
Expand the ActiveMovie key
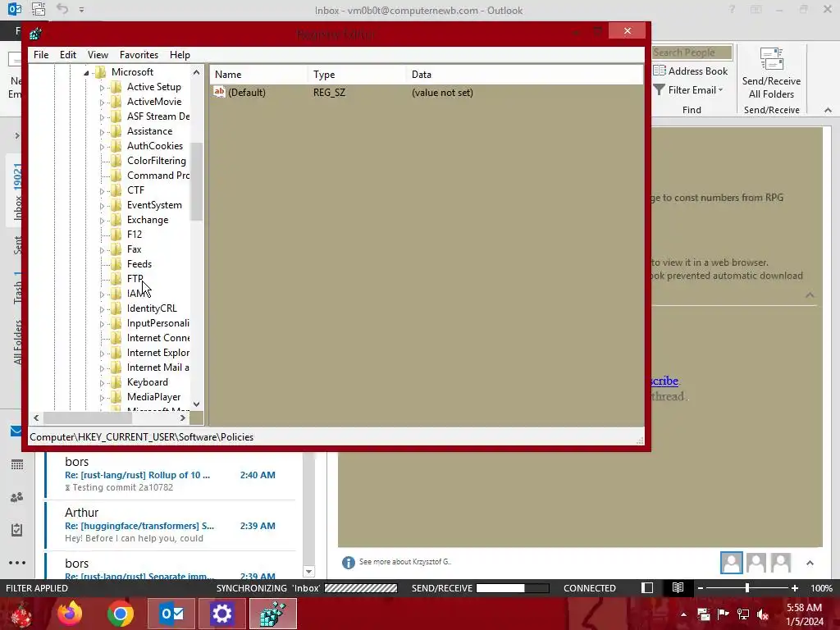(102, 102)
